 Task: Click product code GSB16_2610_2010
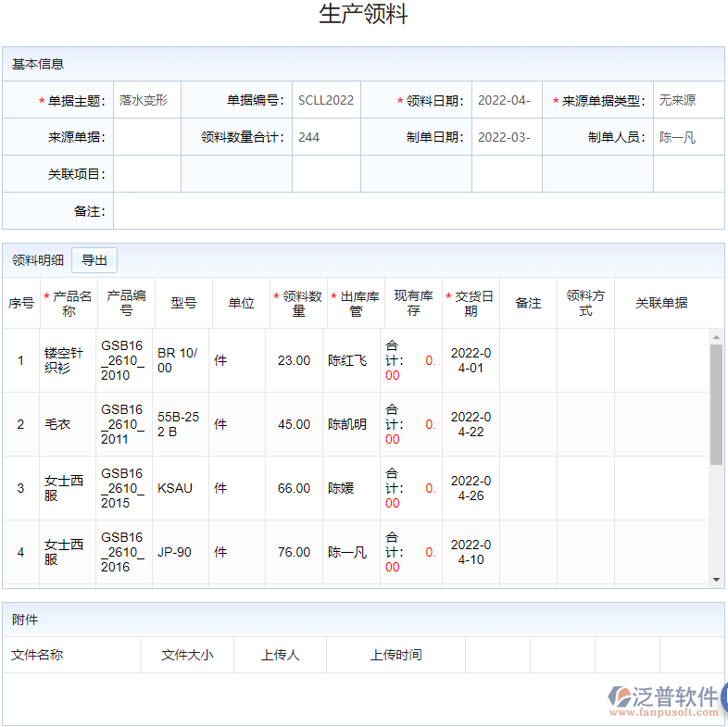[122, 360]
